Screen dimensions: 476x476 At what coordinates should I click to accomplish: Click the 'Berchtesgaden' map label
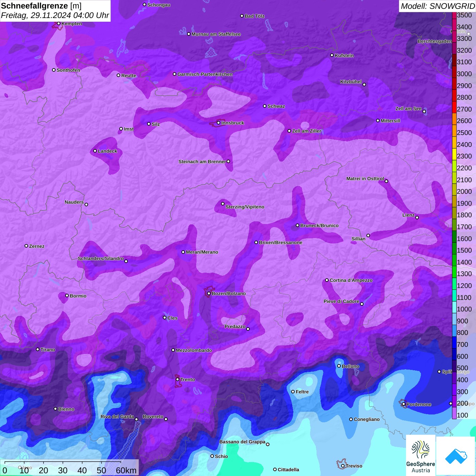tap(435, 41)
